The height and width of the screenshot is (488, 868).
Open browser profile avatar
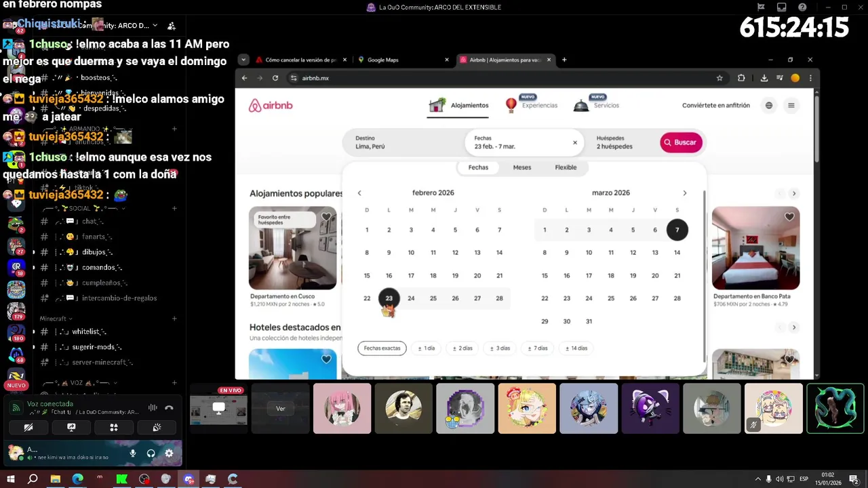(x=795, y=78)
